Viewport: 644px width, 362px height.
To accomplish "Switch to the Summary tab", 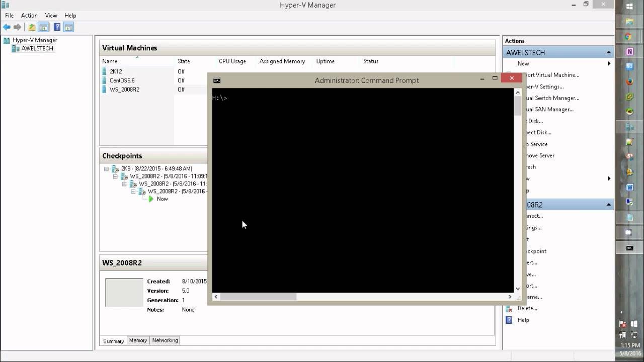I will point(114,341).
